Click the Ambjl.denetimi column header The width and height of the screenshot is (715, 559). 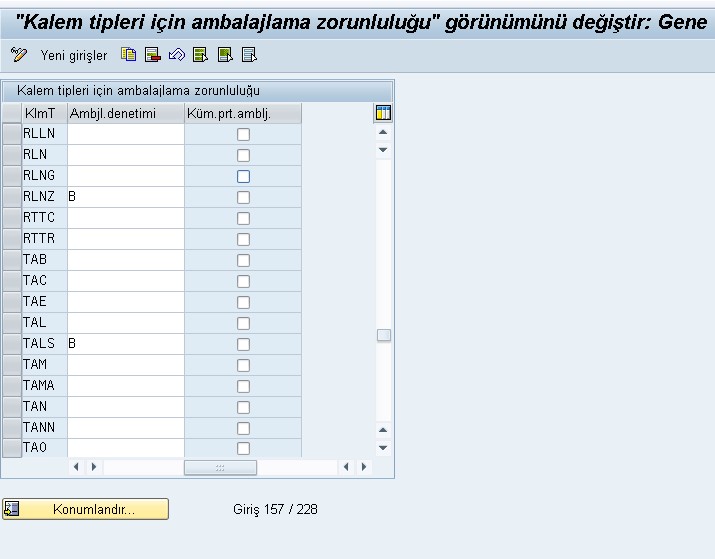(x=125, y=113)
